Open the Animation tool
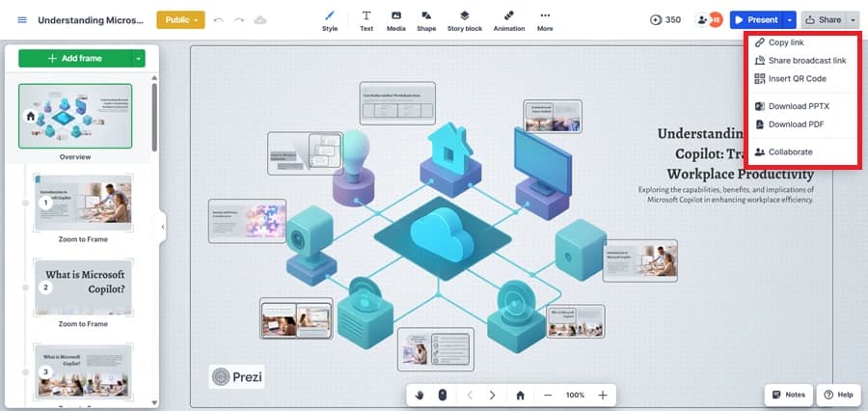The width and height of the screenshot is (868, 411). [508, 20]
